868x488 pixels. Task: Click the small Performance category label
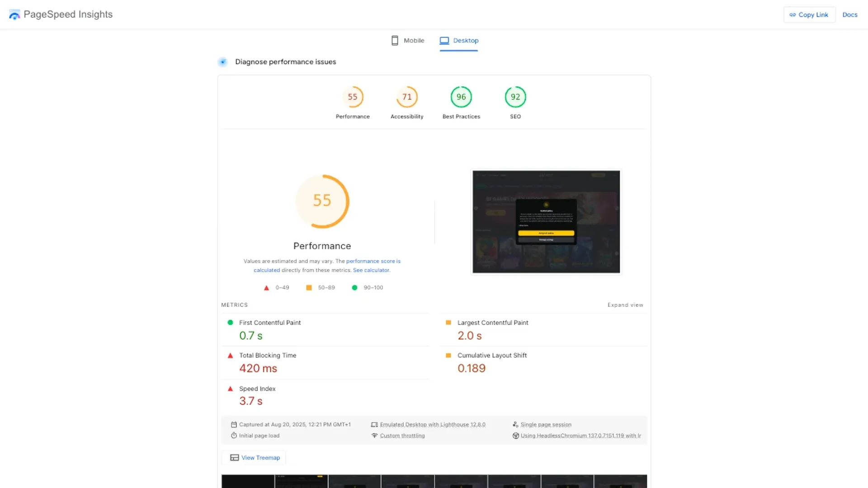353,117
